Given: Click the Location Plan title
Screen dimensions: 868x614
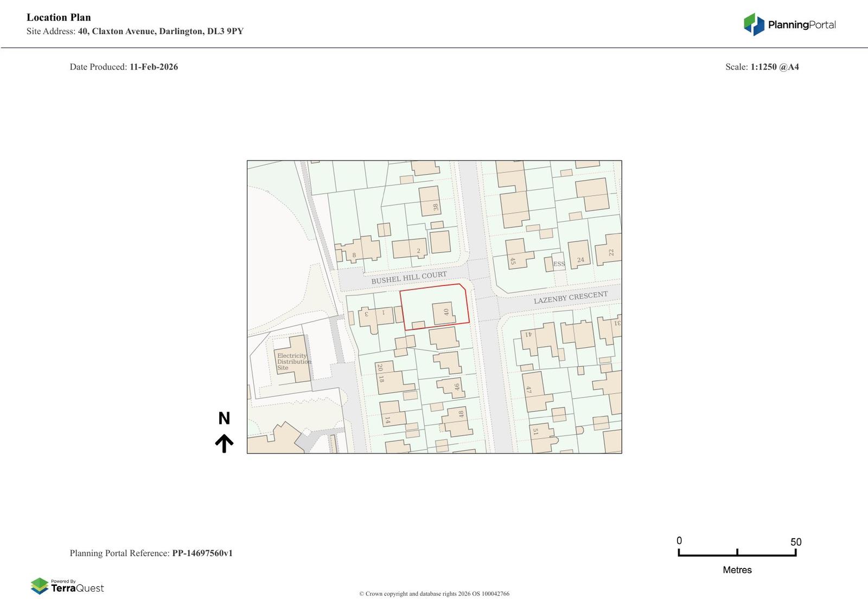Looking at the screenshot, I should click(x=59, y=17).
